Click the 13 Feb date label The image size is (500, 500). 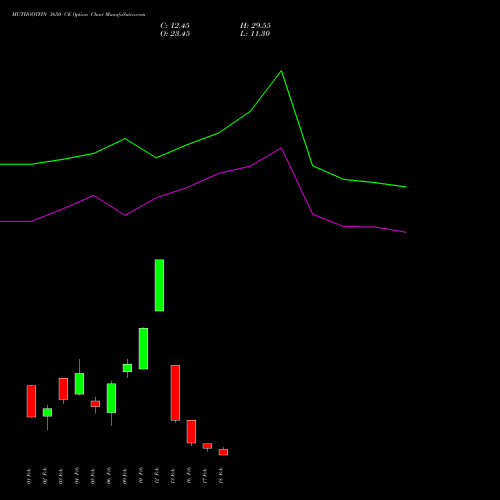pyautogui.click(x=173, y=476)
